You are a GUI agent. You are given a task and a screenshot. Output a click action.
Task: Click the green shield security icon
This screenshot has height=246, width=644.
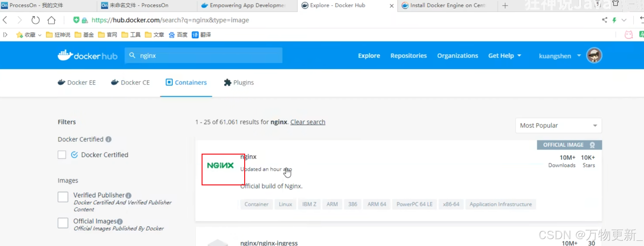[x=76, y=20]
